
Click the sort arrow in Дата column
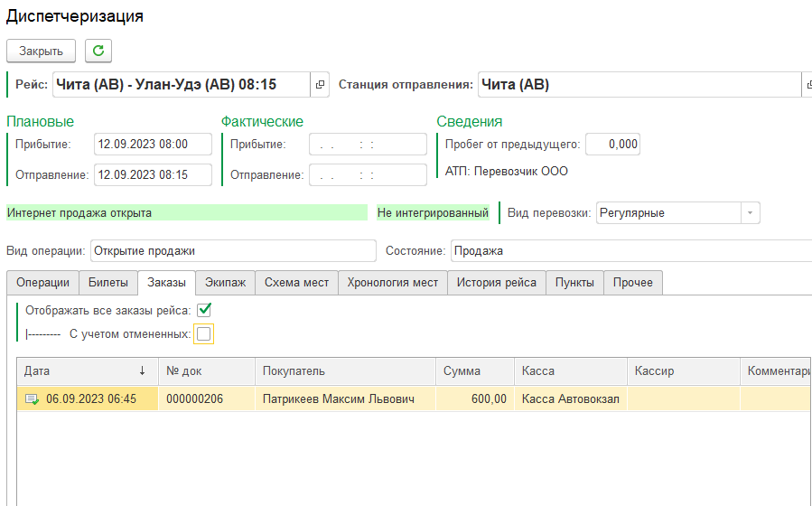pyautogui.click(x=142, y=370)
